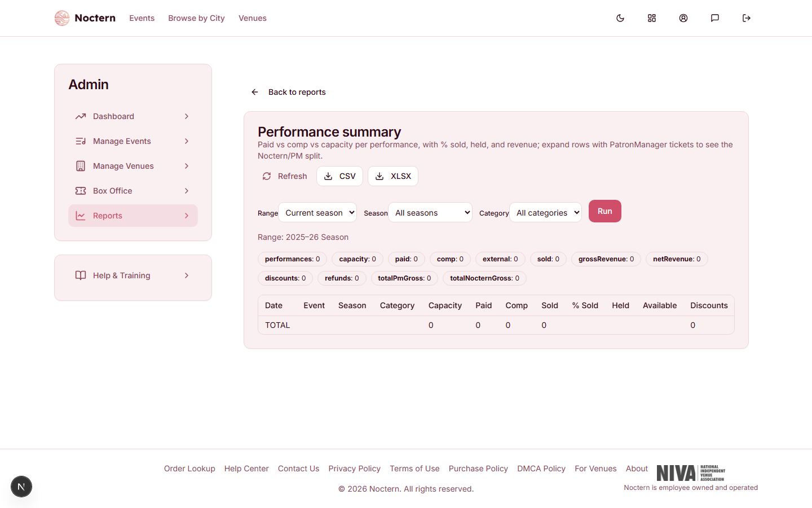Download report via XLSX button label

coord(401,176)
